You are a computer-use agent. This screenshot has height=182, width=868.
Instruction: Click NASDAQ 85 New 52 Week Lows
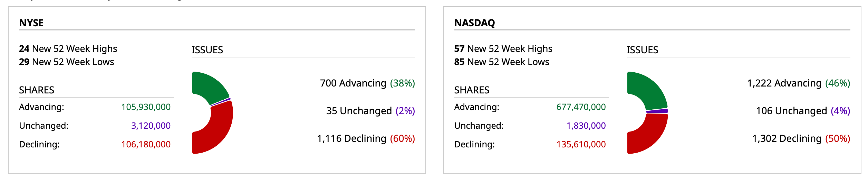(x=501, y=62)
